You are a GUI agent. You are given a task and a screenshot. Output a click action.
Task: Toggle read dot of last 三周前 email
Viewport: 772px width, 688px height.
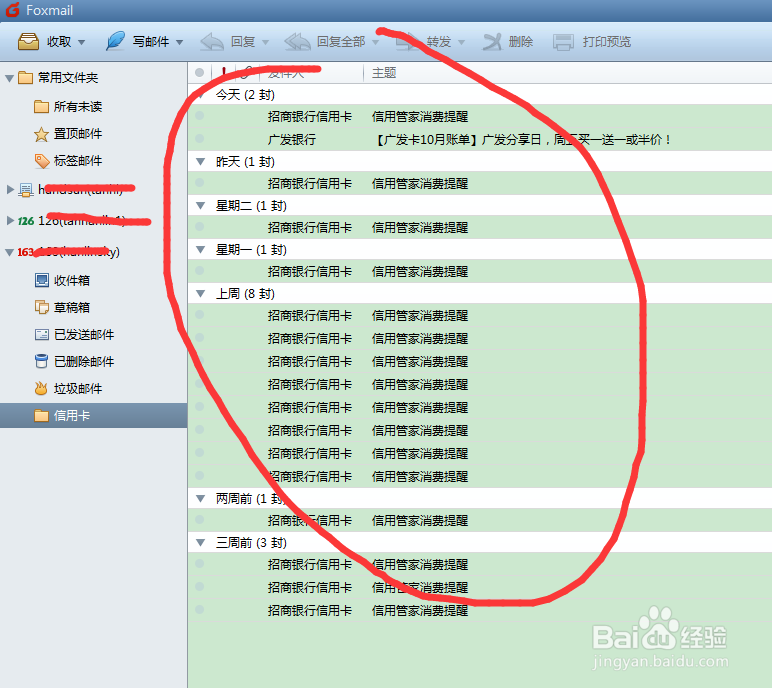click(199, 610)
